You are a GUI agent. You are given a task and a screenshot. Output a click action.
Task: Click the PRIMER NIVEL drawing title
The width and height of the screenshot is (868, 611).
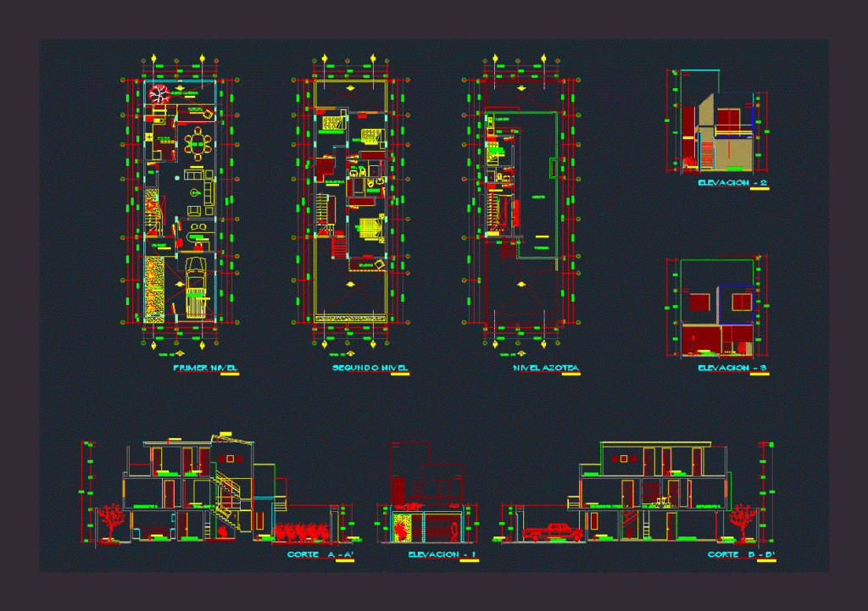click(205, 368)
